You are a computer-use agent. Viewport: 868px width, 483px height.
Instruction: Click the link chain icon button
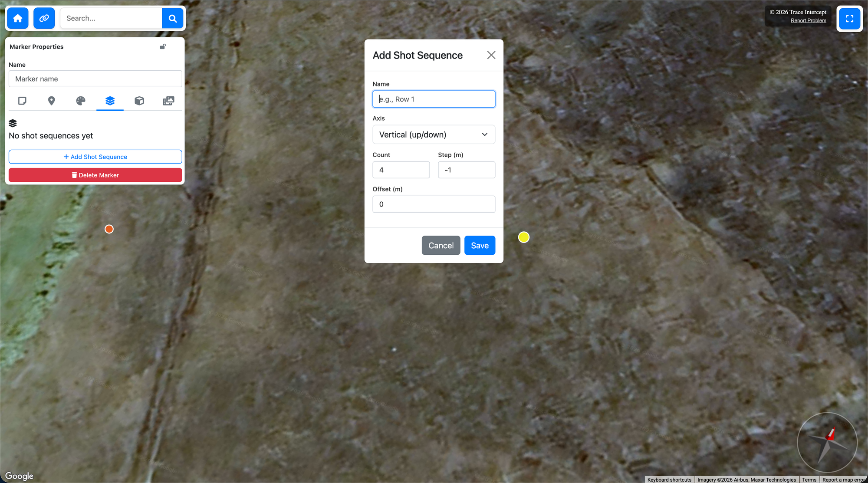44,18
